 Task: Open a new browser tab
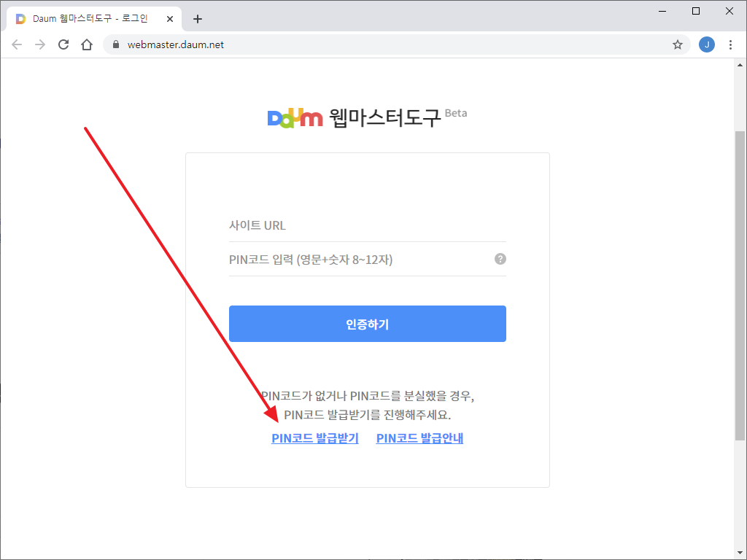pyautogui.click(x=198, y=19)
